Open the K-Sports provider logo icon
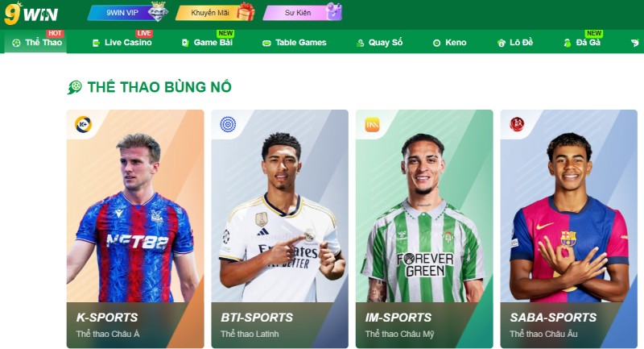644x349 pixels. 84,124
